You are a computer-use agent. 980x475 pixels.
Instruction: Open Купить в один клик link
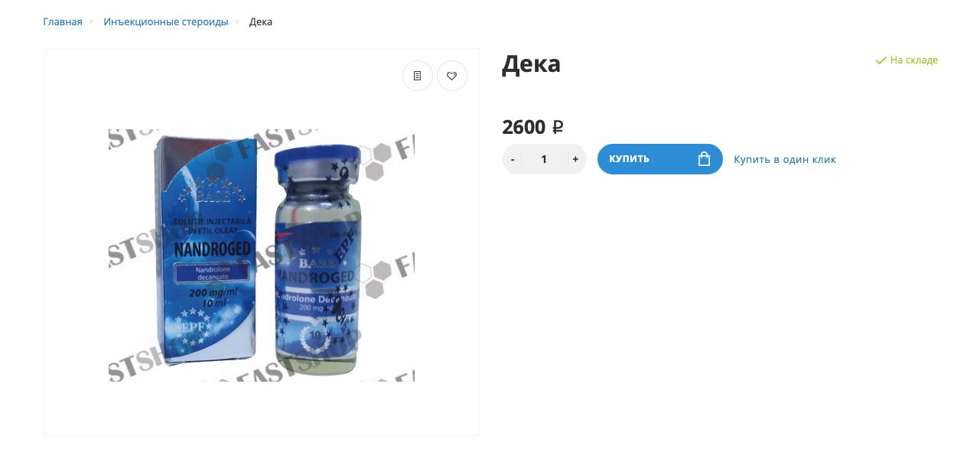click(x=785, y=159)
